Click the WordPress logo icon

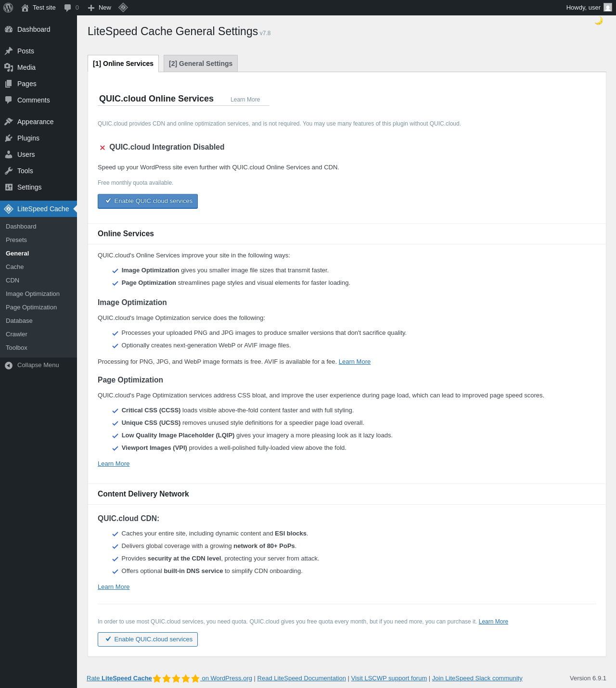8,8
